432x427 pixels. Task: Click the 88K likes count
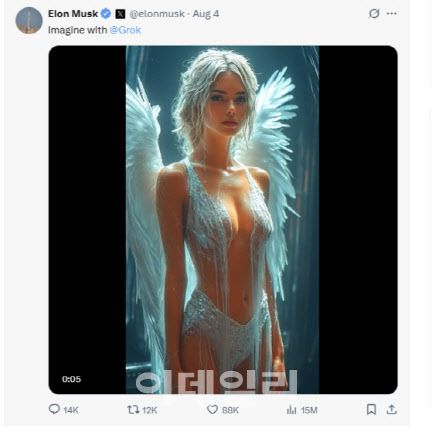[x=230, y=410]
